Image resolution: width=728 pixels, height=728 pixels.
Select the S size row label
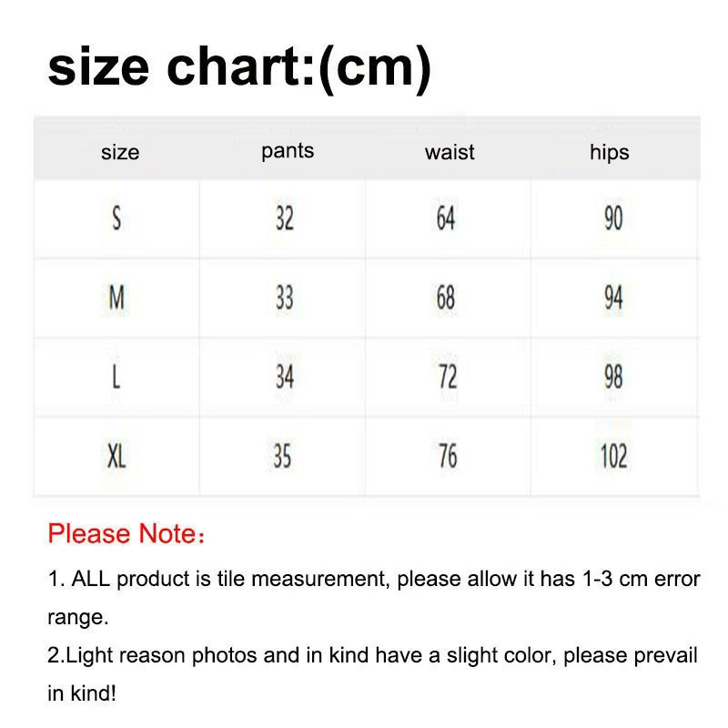116,219
